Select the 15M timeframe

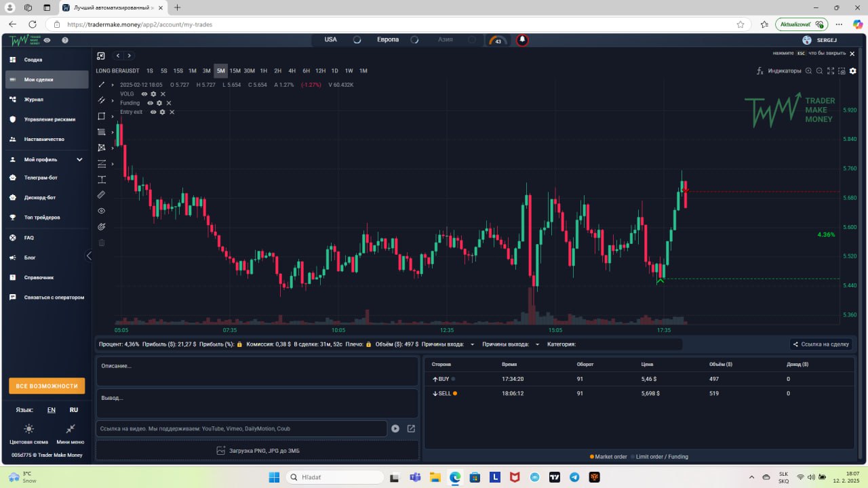235,70
